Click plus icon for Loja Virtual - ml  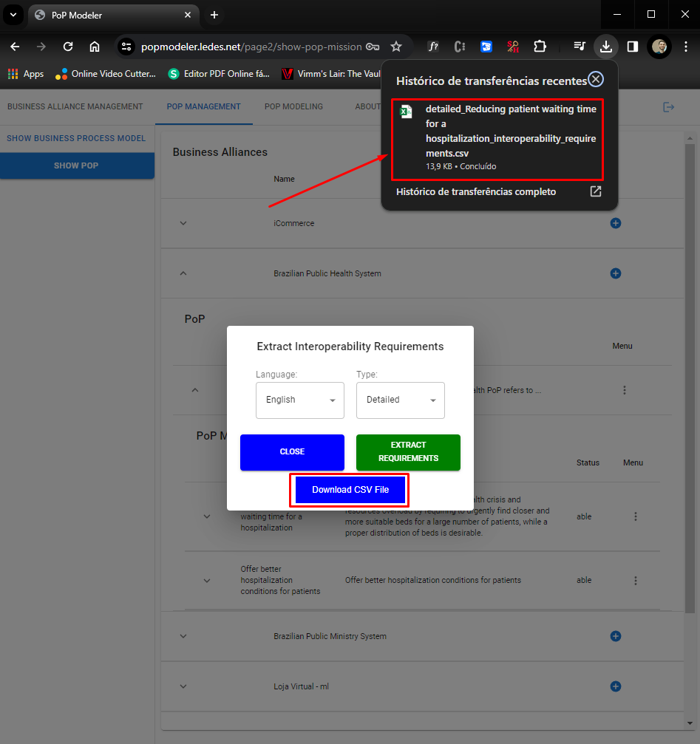[x=616, y=686]
